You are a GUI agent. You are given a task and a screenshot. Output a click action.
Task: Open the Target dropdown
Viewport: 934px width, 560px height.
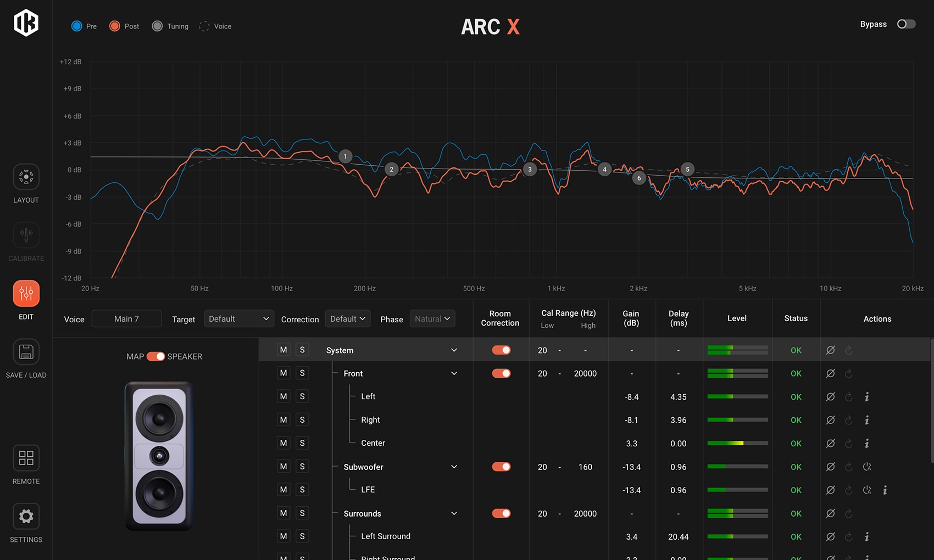[x=238, y=319]
